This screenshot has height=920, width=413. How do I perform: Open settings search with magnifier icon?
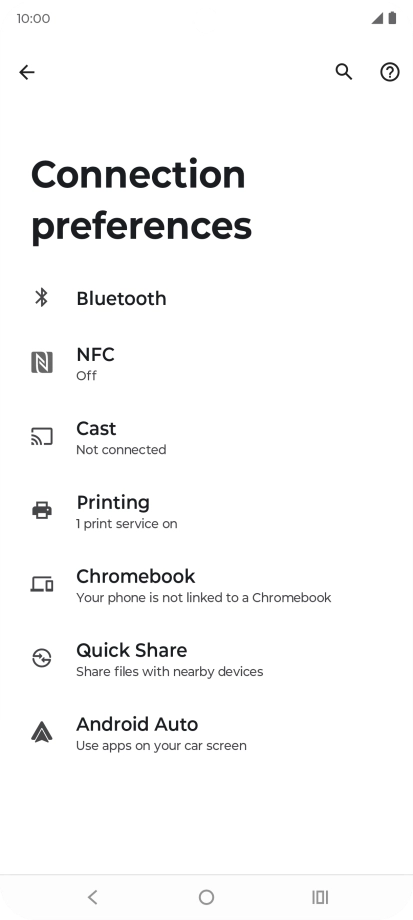point(344,72)
